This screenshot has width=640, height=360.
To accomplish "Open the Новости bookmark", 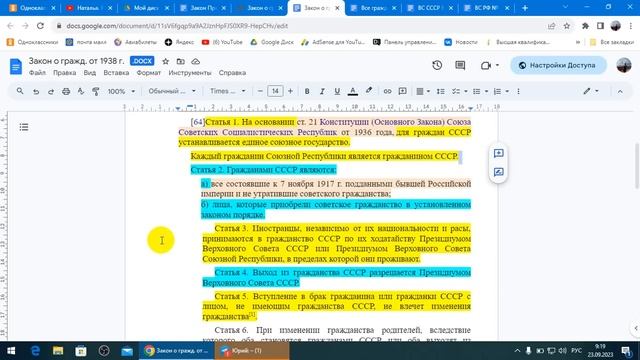I will pos(461,42).
